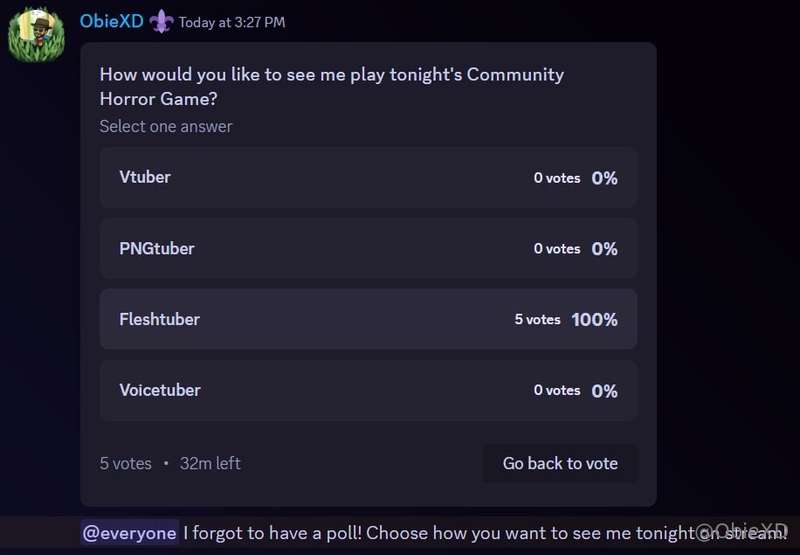Click the Select one answer subtitle

[166, 127]
